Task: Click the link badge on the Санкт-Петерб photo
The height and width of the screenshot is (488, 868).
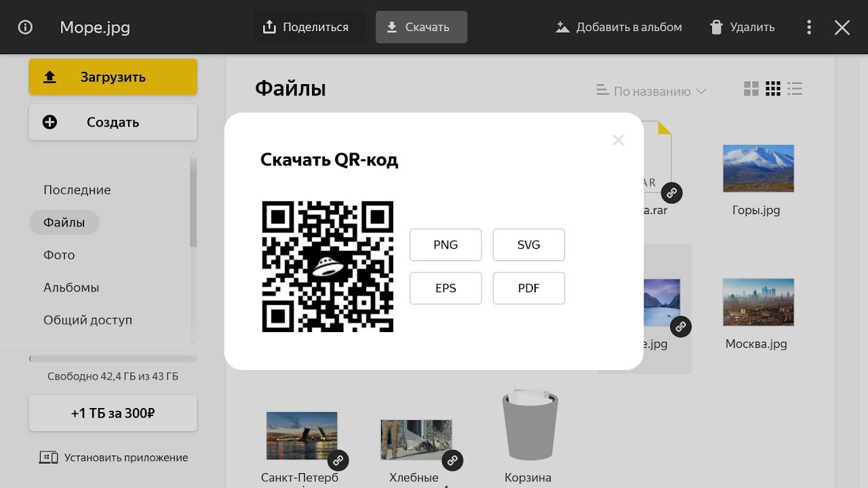Action: (x=338, y=461)
